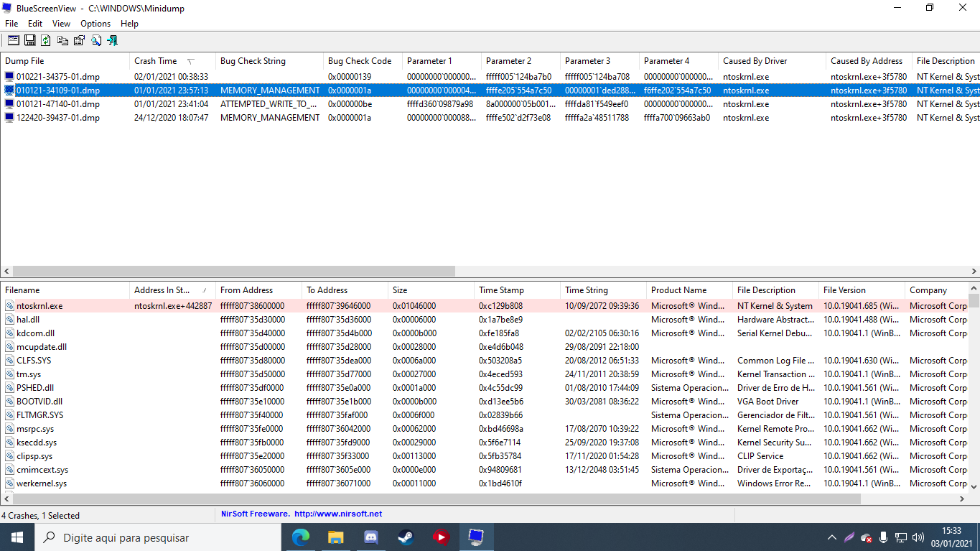Select cmimcext.sys in driver list
This screenshot has width=980, height=551.
(x=42, y=470)
